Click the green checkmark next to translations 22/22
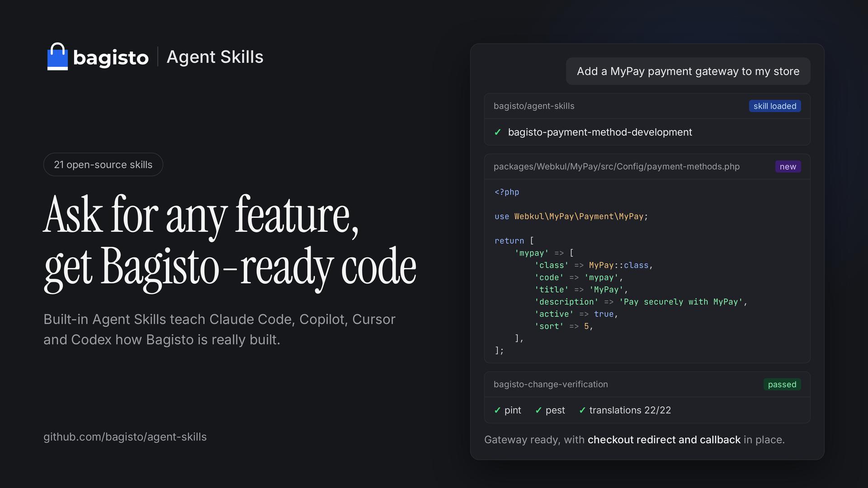Image resolution: width=868 pixels, height=488 pixels. pos(582,410)
